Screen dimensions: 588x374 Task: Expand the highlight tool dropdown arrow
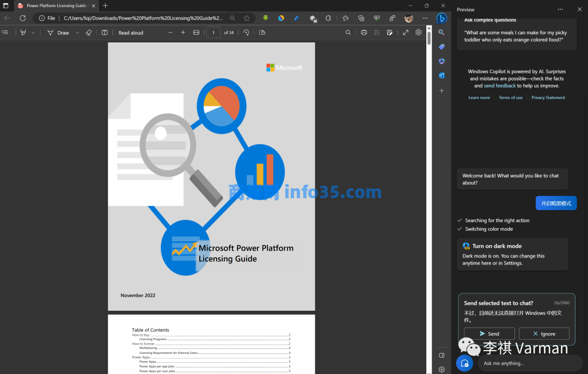[x=33, y=33]
